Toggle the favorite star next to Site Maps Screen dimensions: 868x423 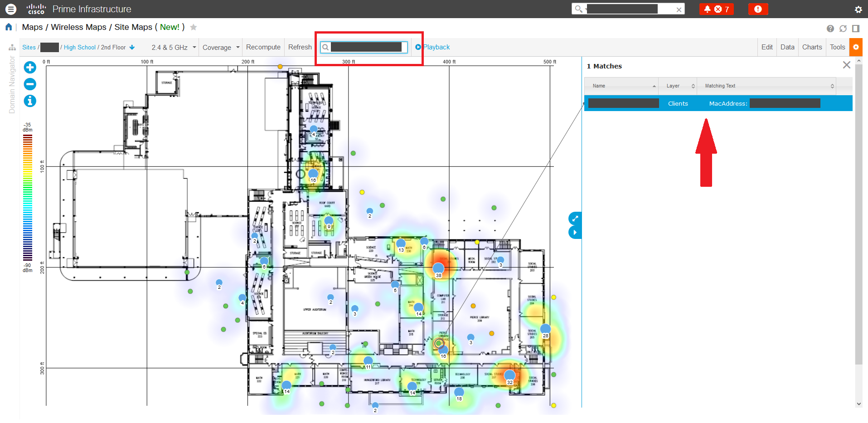click(194, 27)
